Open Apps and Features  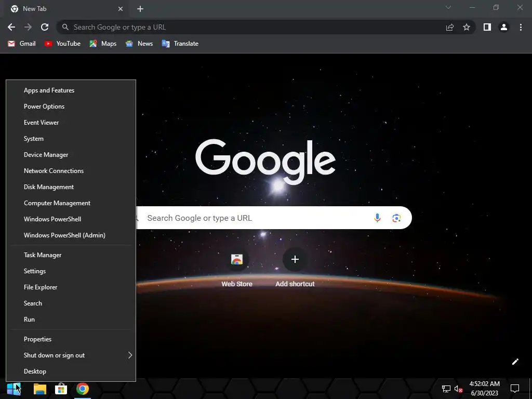(x=71, y=90)
